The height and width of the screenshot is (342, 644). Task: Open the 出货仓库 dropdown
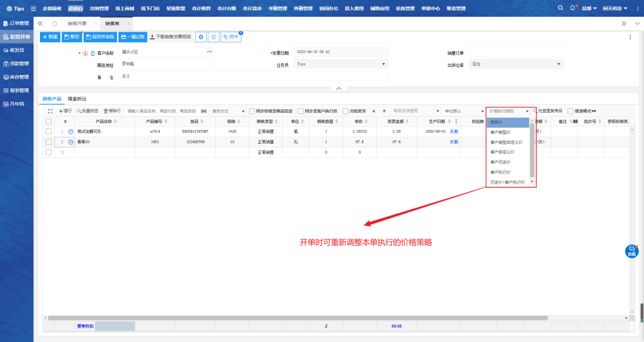516,64
